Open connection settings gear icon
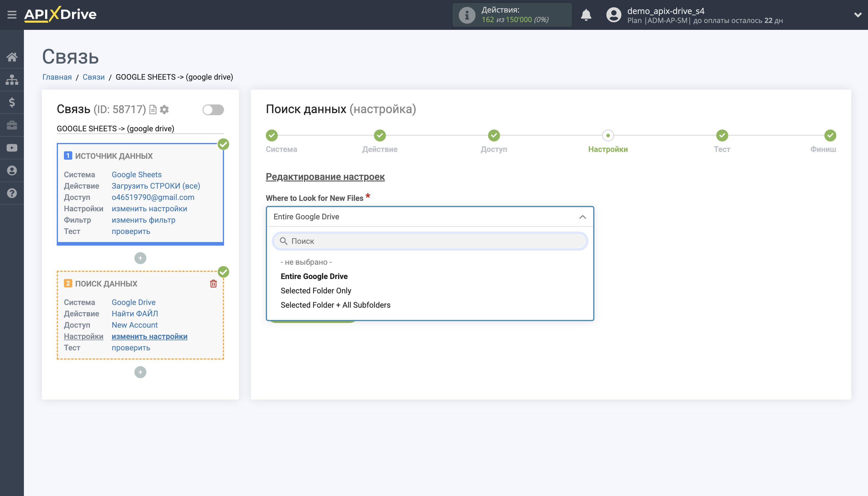Image resolution: width=868 pixels, height=496 pixels. tap(164, 110)
